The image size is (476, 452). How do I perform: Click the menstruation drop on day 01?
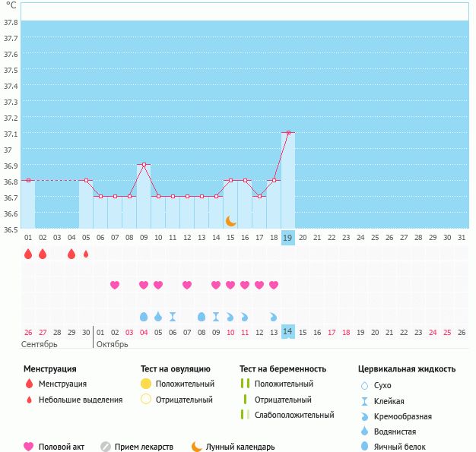pyautogui.click(x=28, y=254)
